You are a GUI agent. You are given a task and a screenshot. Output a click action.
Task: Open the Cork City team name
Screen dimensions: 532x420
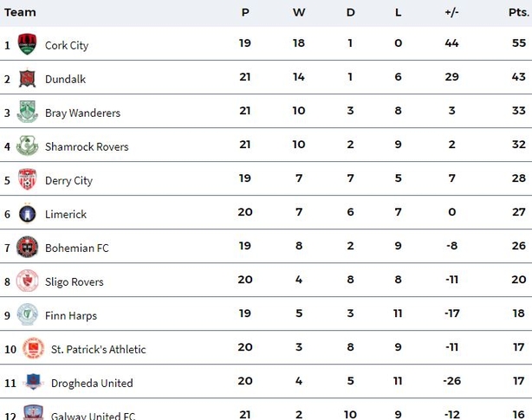coord(67,45)
